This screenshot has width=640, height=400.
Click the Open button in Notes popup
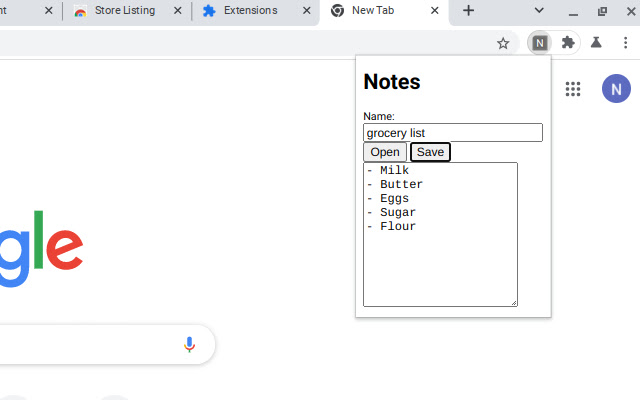pos(385,152)
